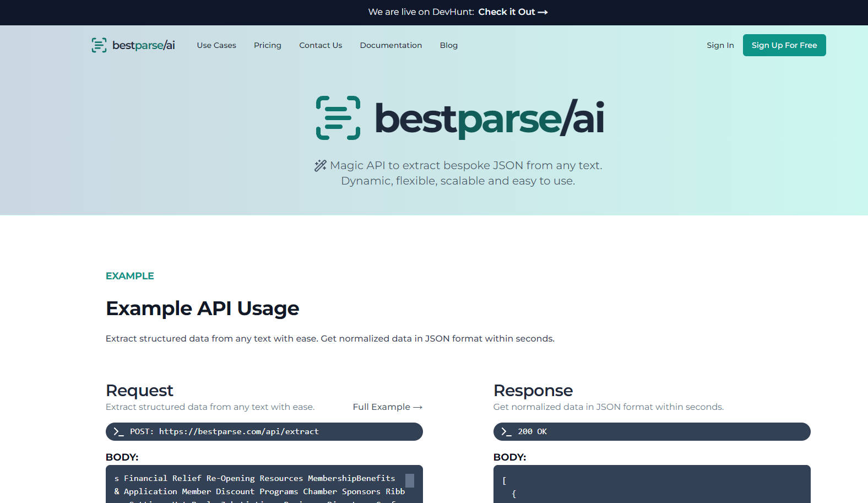Click the request body text area
Image resolution: width=868 pixels, height=503 pixels.
click(264, 484)
